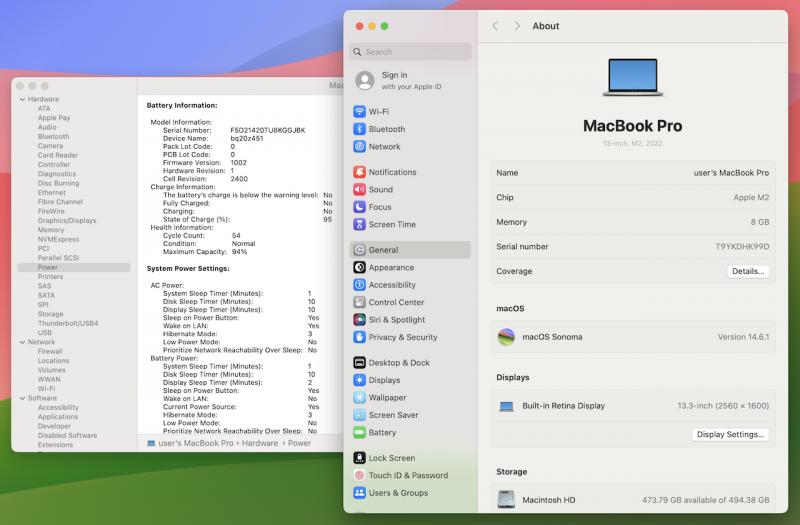Click the Macintosh HD drive icon

506,499
